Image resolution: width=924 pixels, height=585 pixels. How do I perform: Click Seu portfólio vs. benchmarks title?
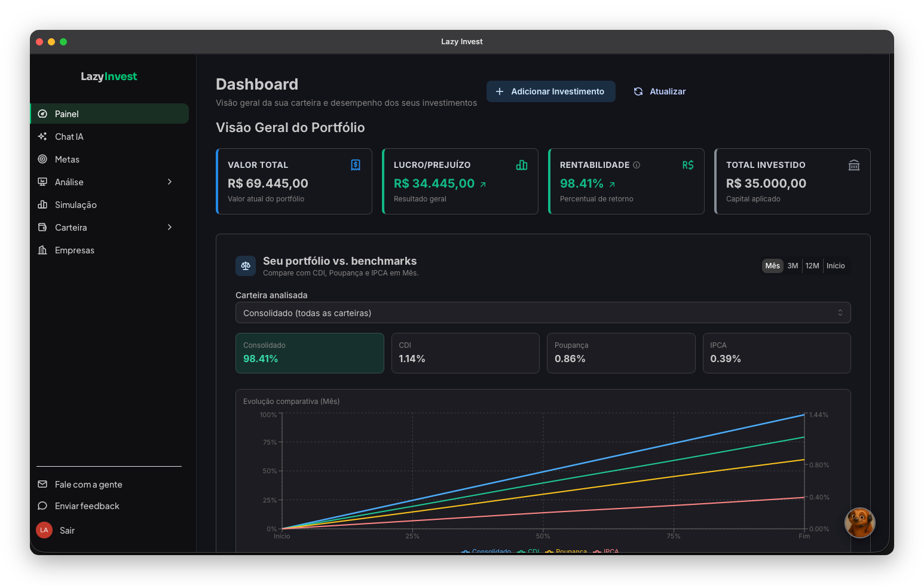340,261
